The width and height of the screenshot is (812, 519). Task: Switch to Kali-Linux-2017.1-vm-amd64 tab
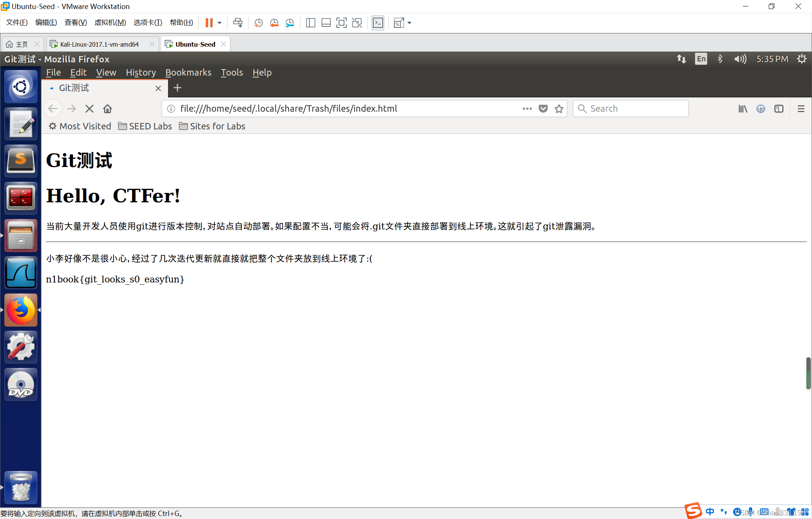pos(100,44)
